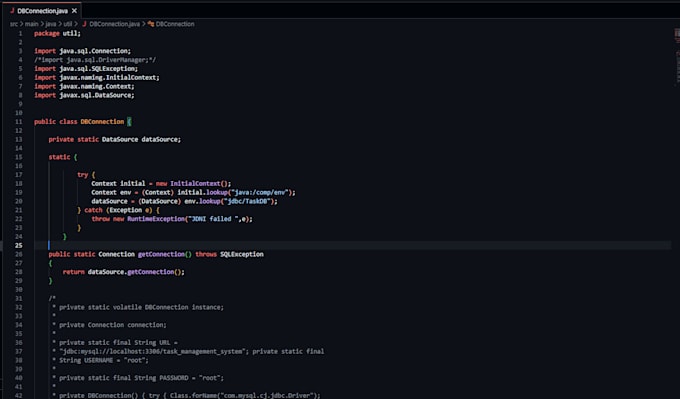Click line number 26 in gutter
The width and height of the screenshot is (680, 399).
tap(19, 255)
